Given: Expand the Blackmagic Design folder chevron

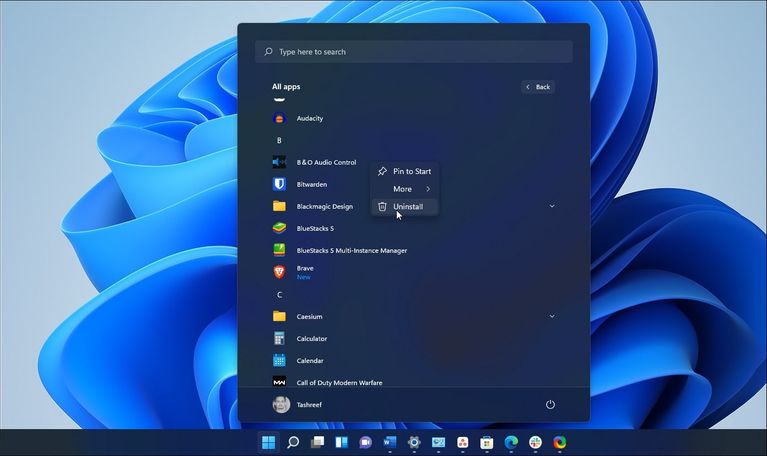Looking at the screenshot, I should 552,206.
